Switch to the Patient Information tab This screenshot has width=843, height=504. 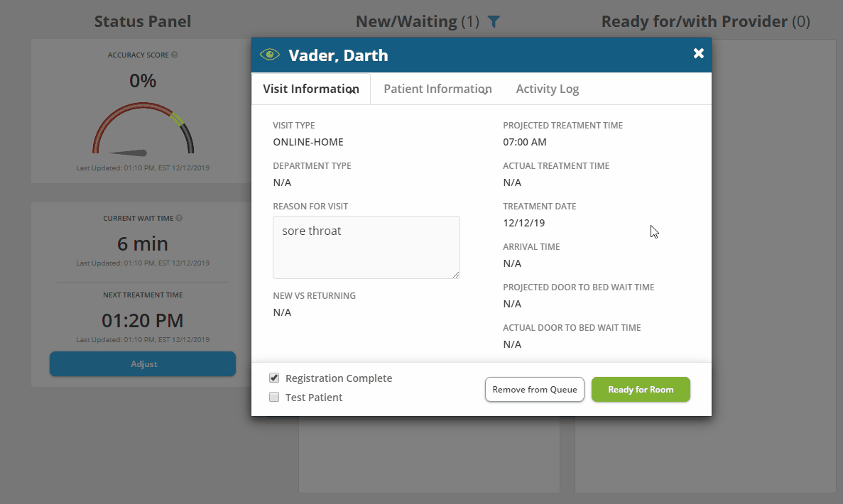click(x=437, y=89)
